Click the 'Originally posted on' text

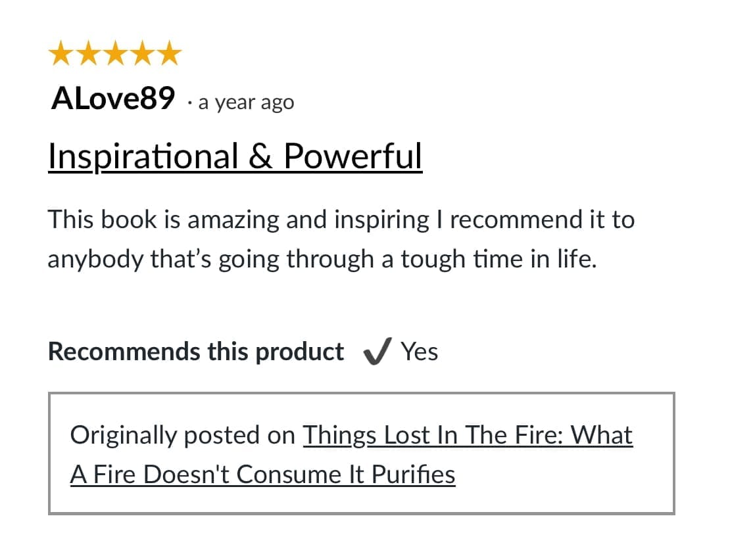pyautogui.click(x=182, y=435)
